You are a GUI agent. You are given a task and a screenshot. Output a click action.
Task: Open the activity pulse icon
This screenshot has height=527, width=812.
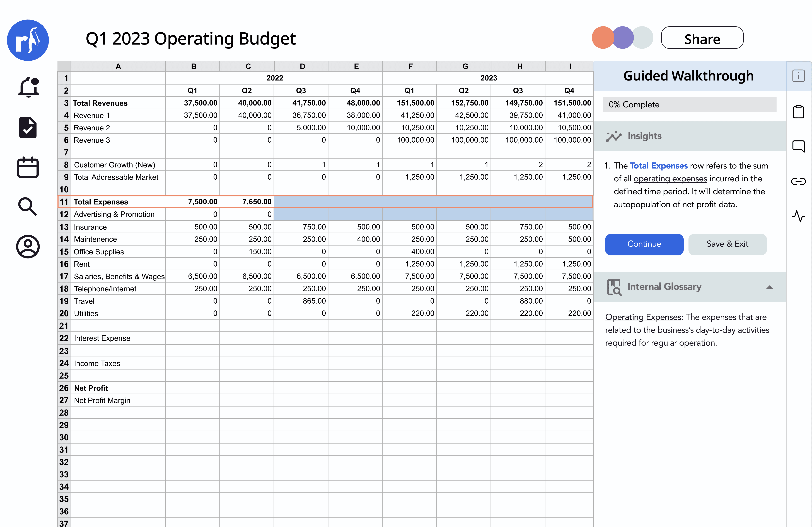point(798,216)
